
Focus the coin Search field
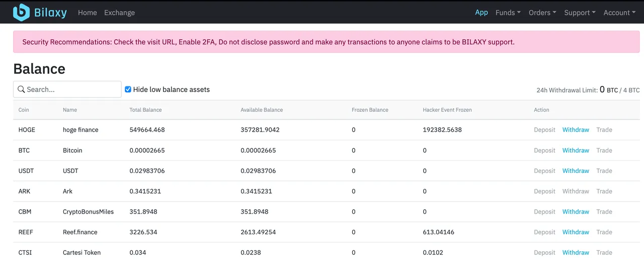pyautogui.click(x=67, y=89)
